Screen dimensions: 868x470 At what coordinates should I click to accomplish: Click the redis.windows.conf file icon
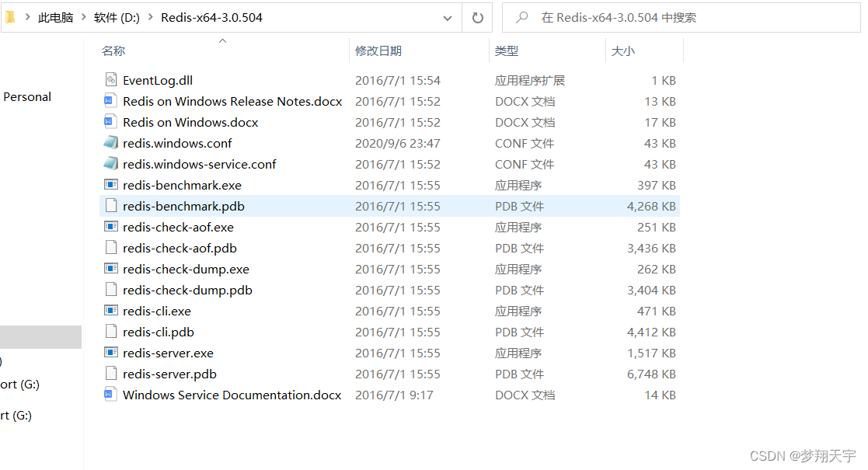pos(111,143)
